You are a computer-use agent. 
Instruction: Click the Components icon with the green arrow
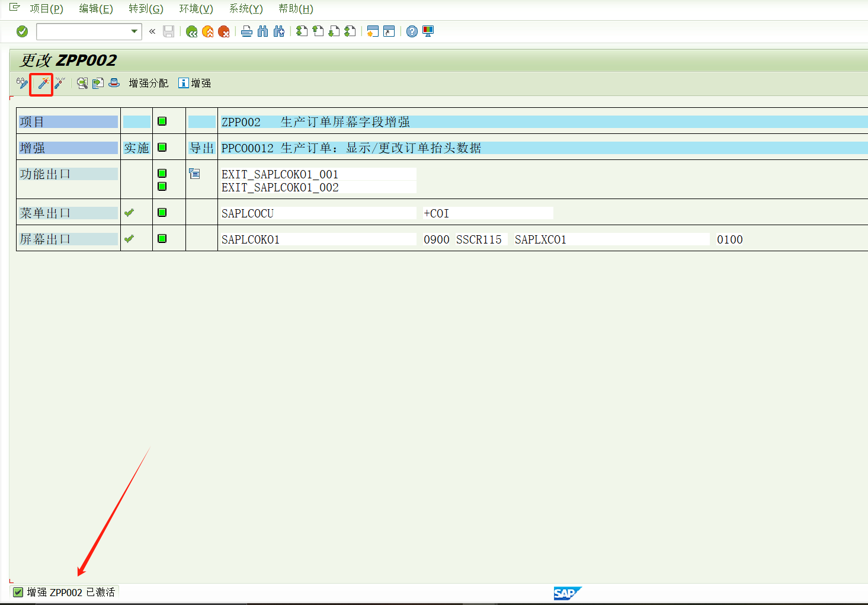(x=98, y=84)
